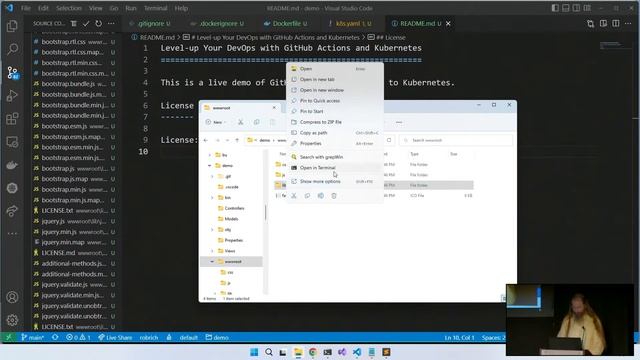
Task: Expand the Views folder in navigation pane
Action: (x=212, y=251)
